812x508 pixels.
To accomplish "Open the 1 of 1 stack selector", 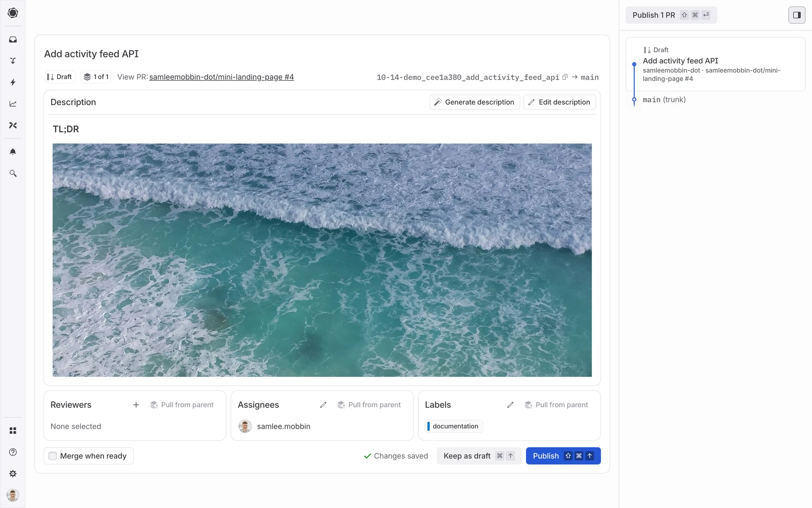I will point(96,77).
